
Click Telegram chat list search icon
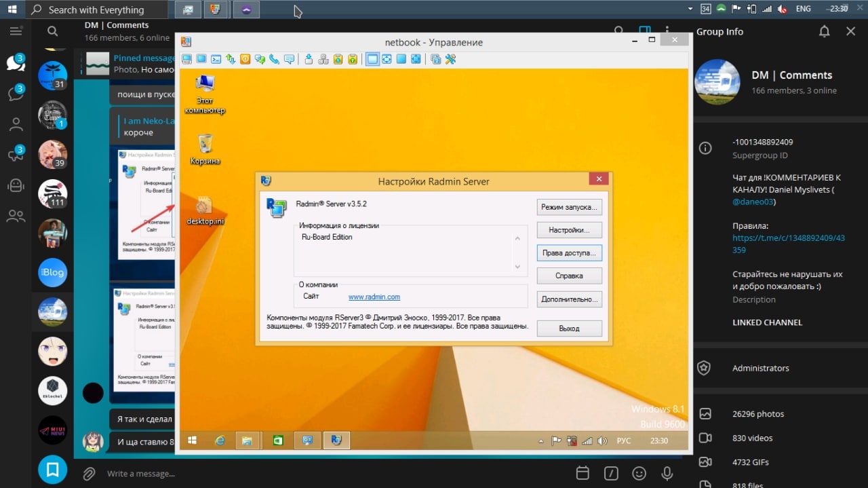click(52, 31)
